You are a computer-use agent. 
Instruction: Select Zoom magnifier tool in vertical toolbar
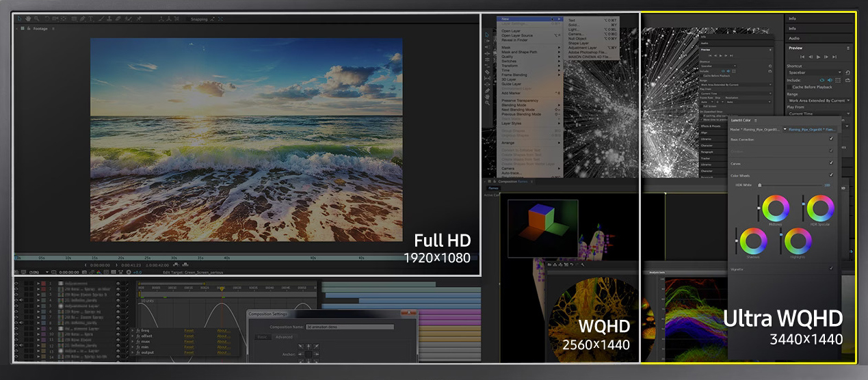(x=487, y=103)
